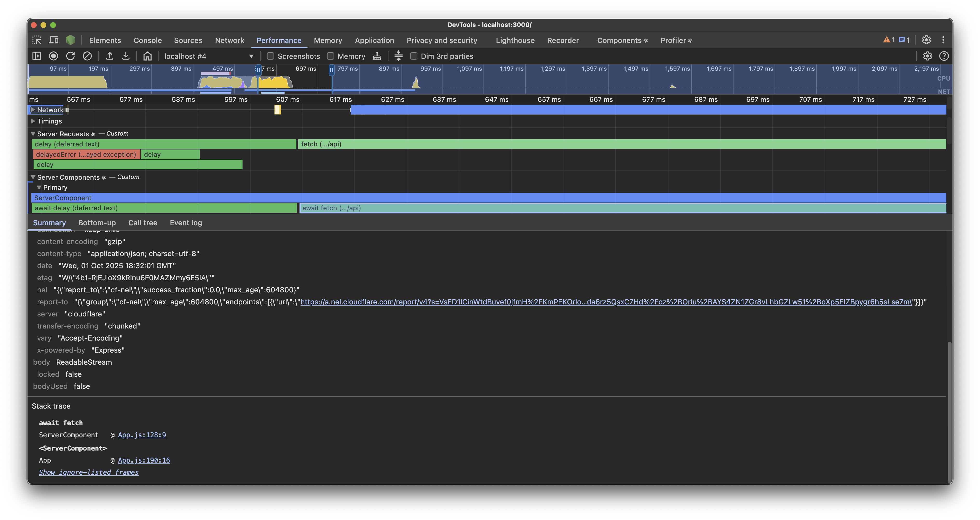Switch to the Memory panel tab
The image size is (980, 520).
coord(327,40)
